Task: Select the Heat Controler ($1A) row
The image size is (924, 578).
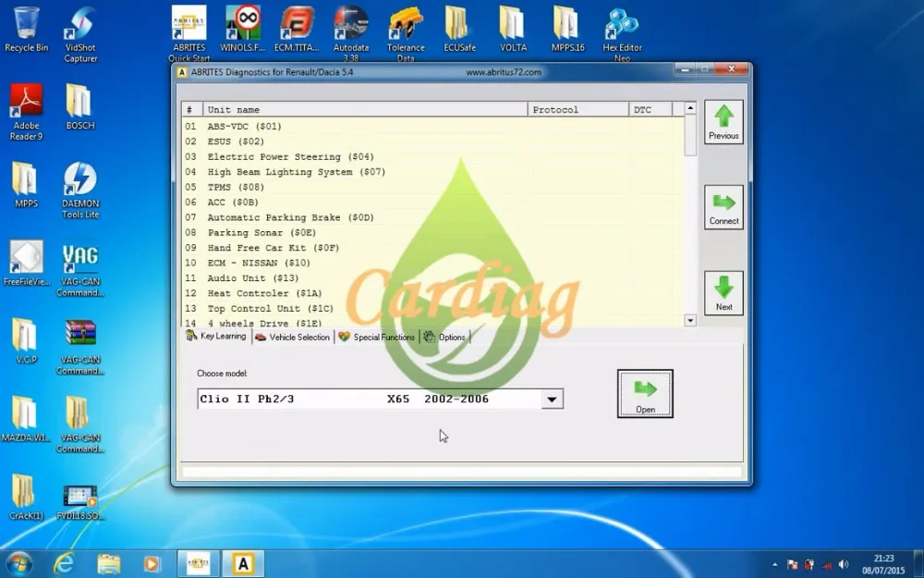Action: click(x=433, y=293)
